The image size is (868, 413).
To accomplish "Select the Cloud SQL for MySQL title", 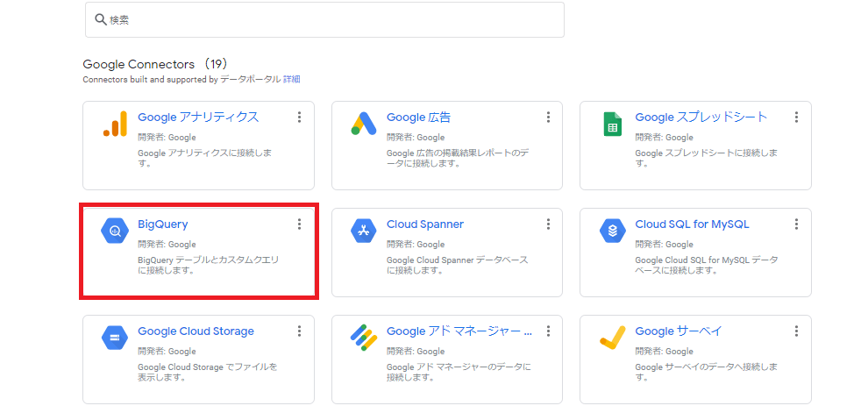I will tap(692, 224).
